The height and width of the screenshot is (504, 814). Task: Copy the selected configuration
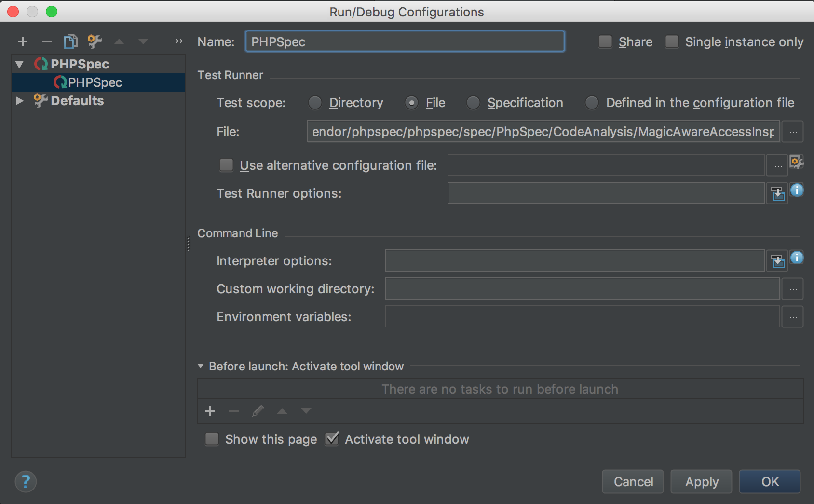70,41
